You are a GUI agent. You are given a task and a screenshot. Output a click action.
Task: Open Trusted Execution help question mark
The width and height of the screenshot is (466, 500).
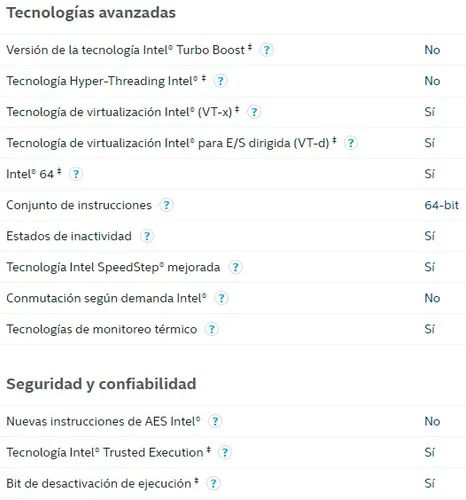click(x=225, y=452)
